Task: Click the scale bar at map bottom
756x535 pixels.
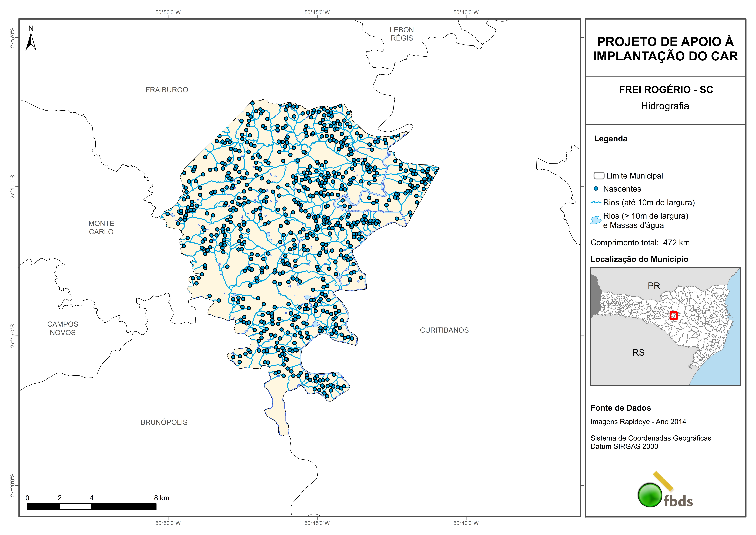Action: pos(92,507)
